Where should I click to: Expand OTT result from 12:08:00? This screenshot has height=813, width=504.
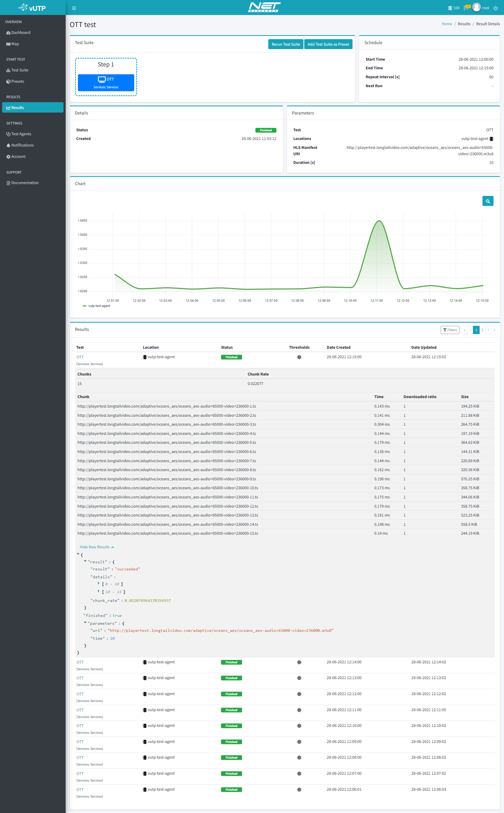80,757
